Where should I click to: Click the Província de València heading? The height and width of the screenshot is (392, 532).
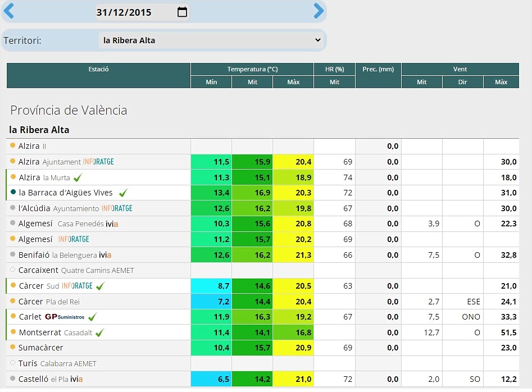click(x=69, y=110)
